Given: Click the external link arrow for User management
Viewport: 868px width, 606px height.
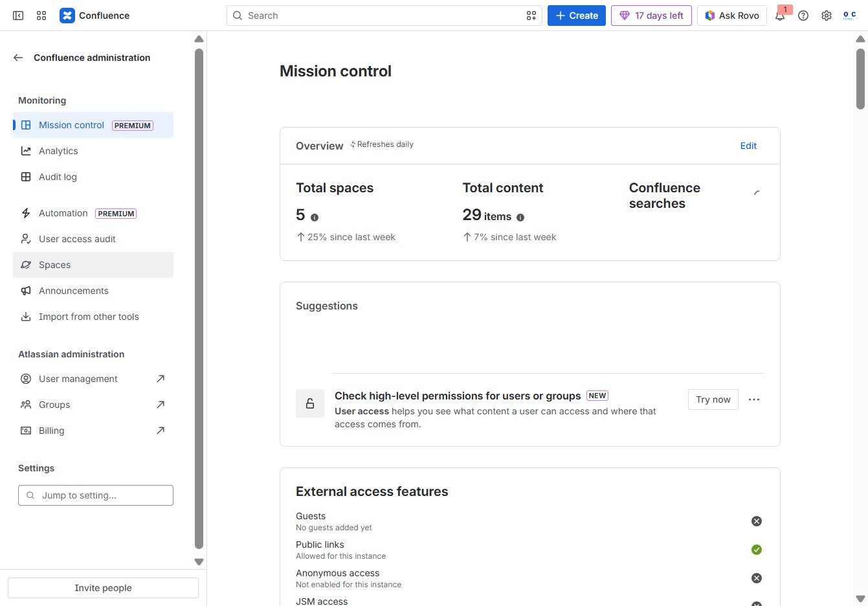Looking at the screenshot, I should point(161,379).
